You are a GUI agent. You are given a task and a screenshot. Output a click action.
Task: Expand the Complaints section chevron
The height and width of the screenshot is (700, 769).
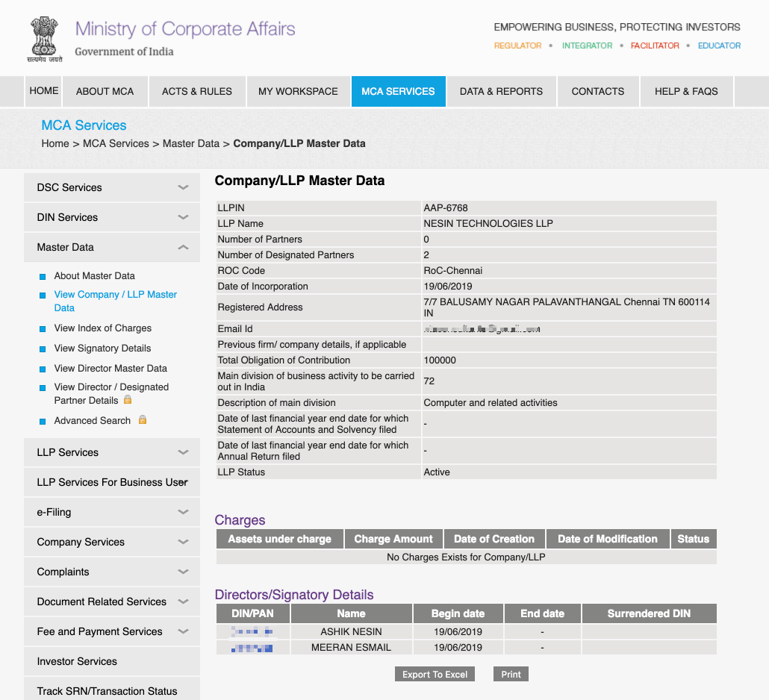183,572
